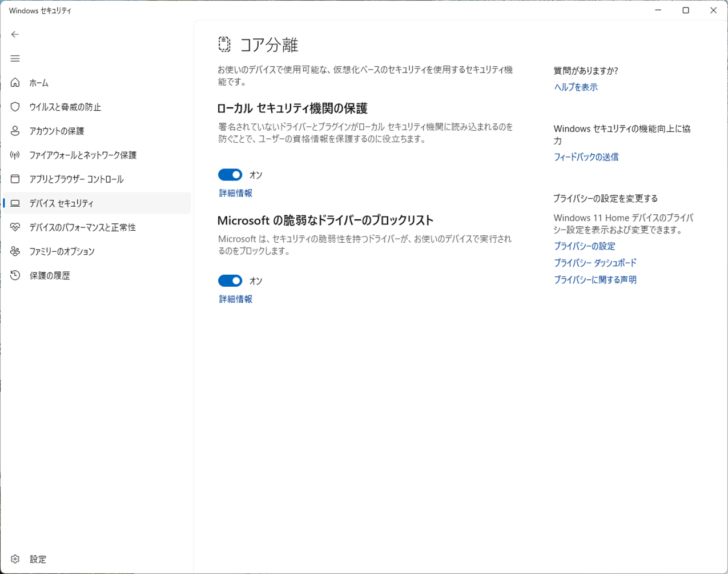The image size is (728, 574).
Task: Open 設定 at the sidebar bottom
Action: click(97, 559)
